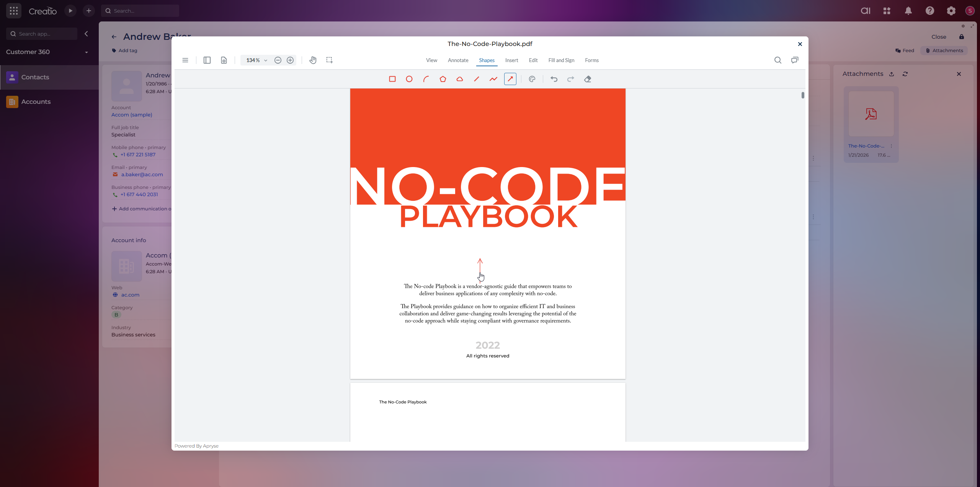Image resolution: width=980 pixels, height=487 pixels.
Task: Toggle the left thumbnails panel
Action: point(207,60)
